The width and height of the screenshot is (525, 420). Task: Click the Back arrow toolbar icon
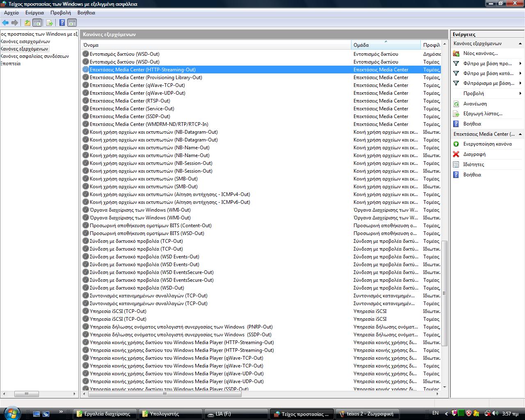(x=5, y=23)
